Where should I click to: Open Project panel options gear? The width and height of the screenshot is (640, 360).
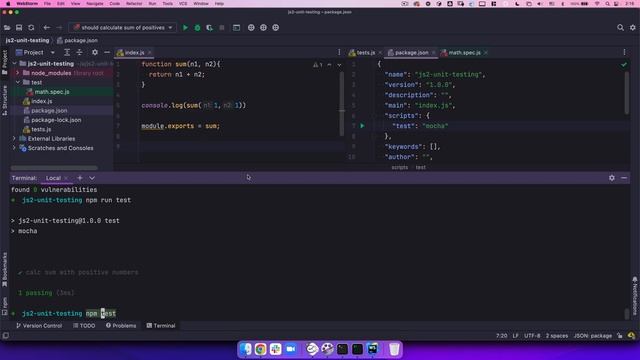pos(95,53)
